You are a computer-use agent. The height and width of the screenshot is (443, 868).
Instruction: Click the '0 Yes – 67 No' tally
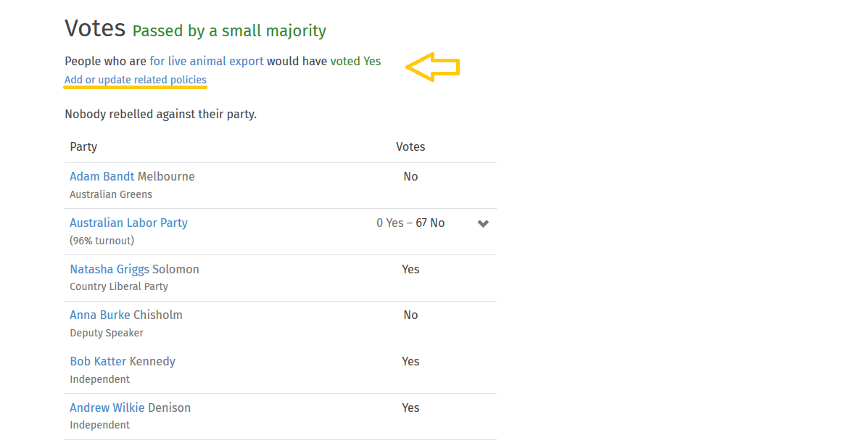[410, 223]
